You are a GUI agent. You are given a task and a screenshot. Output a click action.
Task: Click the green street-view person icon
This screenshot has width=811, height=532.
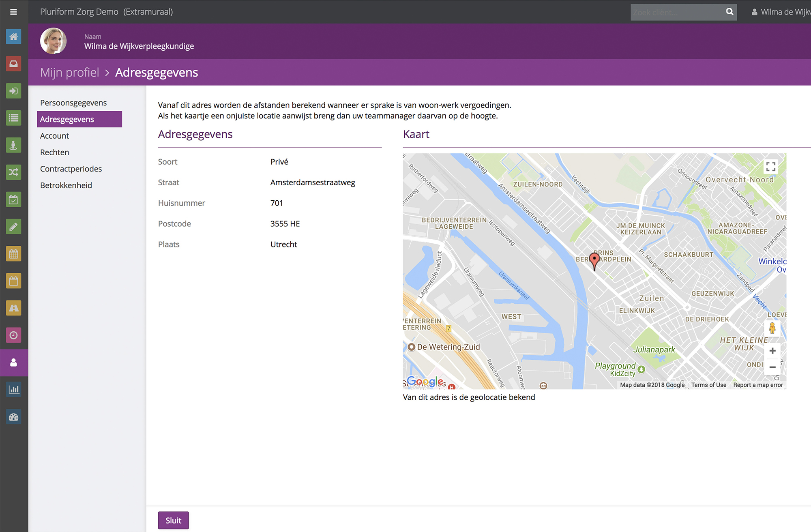tap(13, 145)
